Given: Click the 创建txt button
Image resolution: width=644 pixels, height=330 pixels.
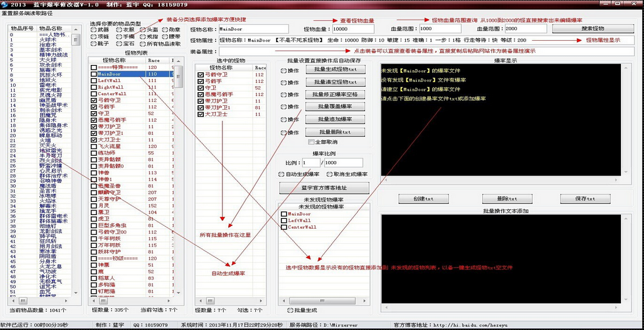Looking at the screenshot, I should (x=424, y=199).
